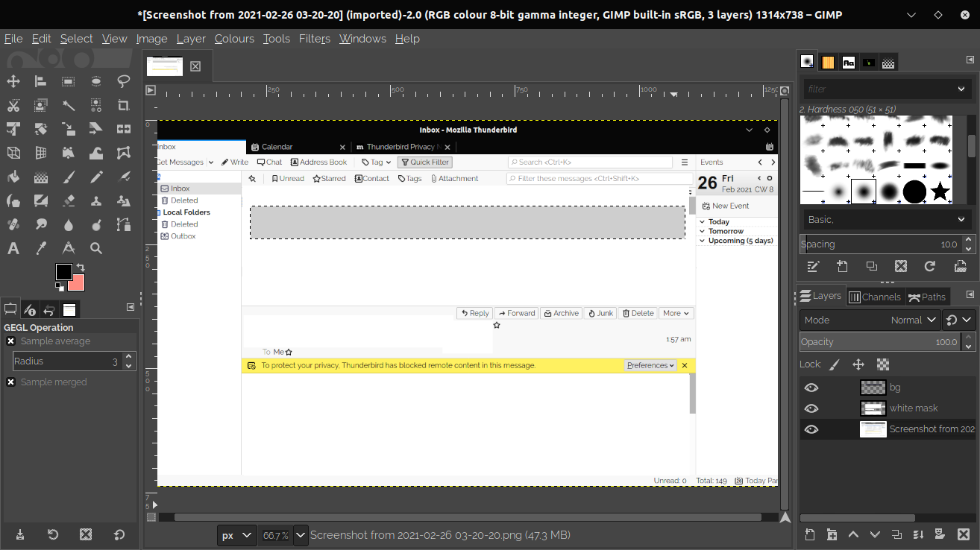Increase brush Spacing with up arrow
980x550 pixels.
point(968,240)
